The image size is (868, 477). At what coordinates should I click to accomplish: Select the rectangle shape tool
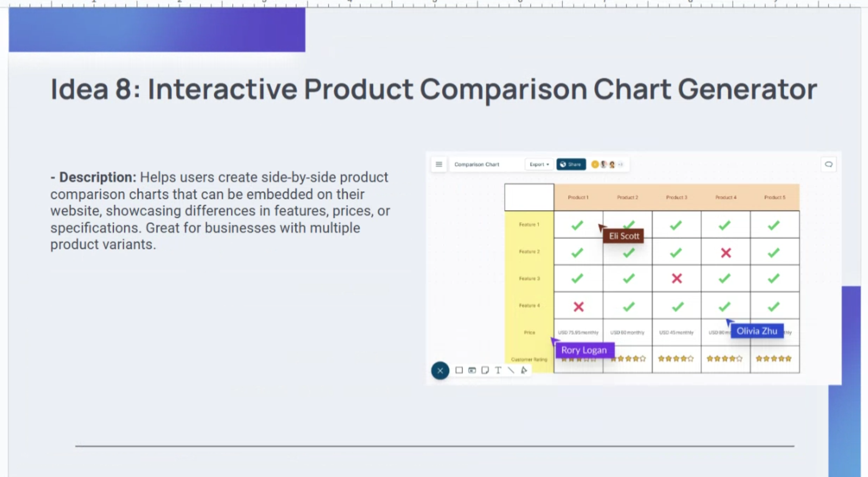point(459,370)
